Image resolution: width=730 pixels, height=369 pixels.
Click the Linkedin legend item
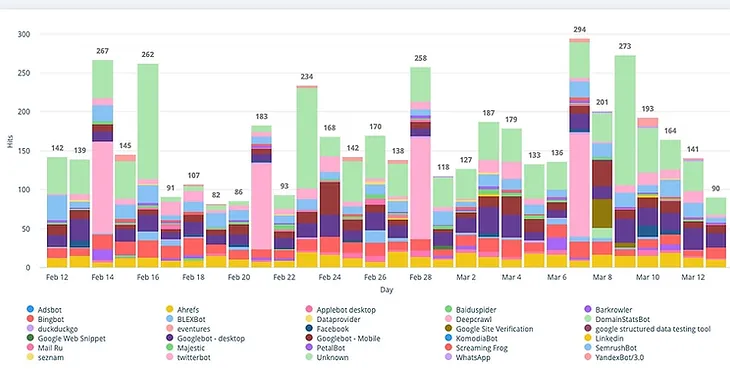point(604,338)
